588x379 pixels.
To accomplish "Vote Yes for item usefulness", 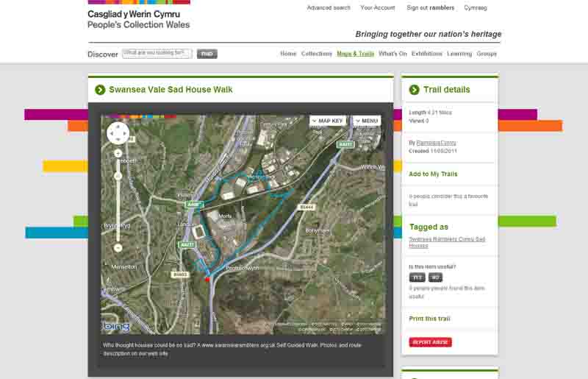I will 417,277.
